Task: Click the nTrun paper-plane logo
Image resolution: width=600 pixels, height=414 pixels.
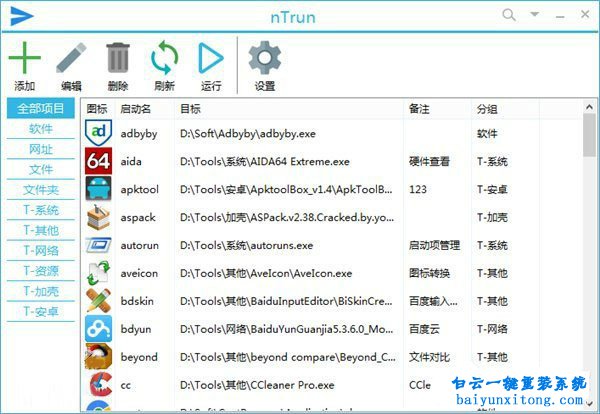Action: pyautogui.click(x=22, y=16)
